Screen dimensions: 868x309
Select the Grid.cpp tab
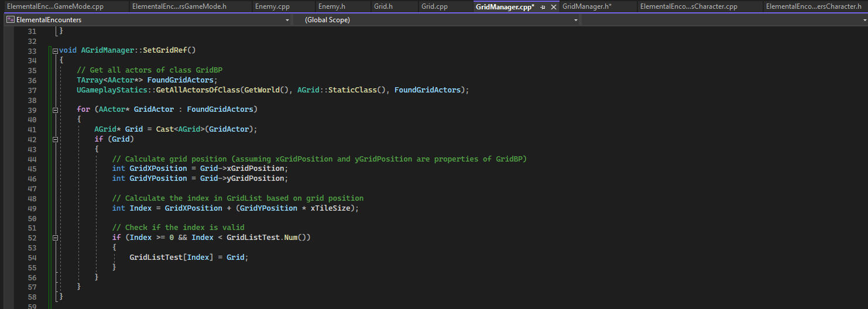(434, 7)
